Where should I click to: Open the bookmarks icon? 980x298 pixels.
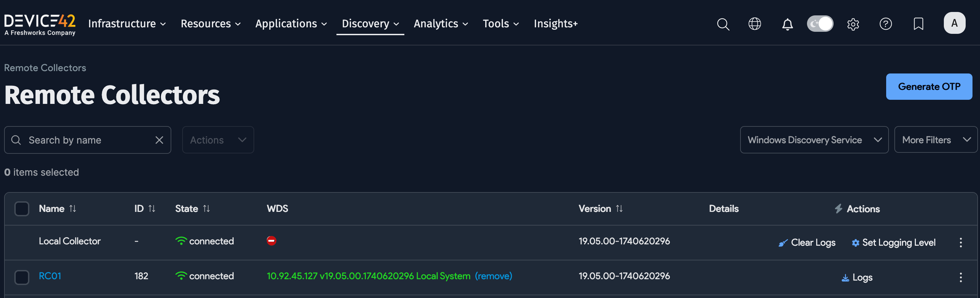click(918, 24)
